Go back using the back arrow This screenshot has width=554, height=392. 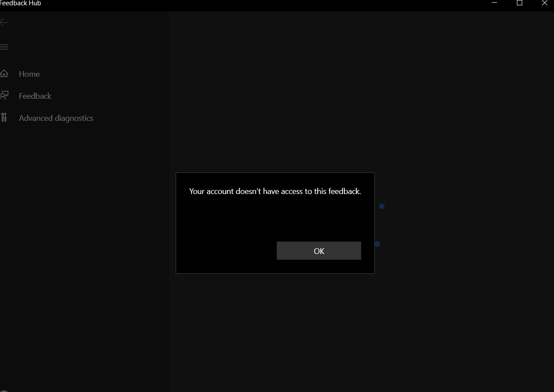(x=4, y=22)
